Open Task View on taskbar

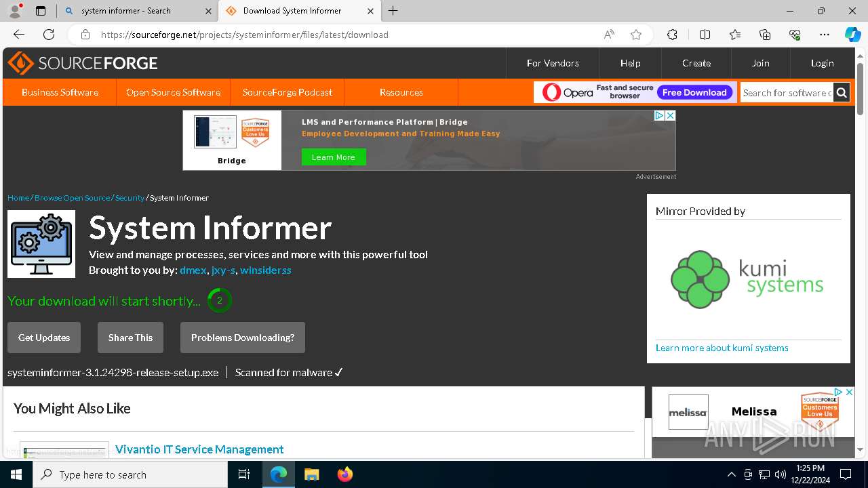pos(245,474)
